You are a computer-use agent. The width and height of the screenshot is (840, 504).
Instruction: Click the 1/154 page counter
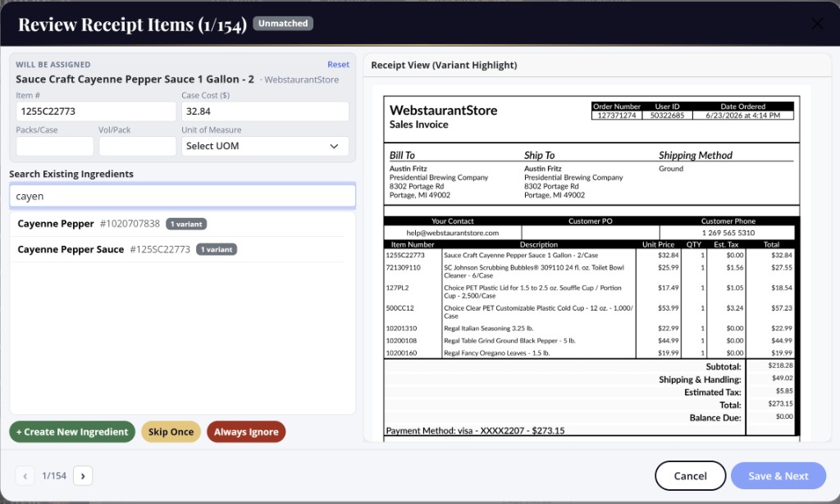(54, 475)
